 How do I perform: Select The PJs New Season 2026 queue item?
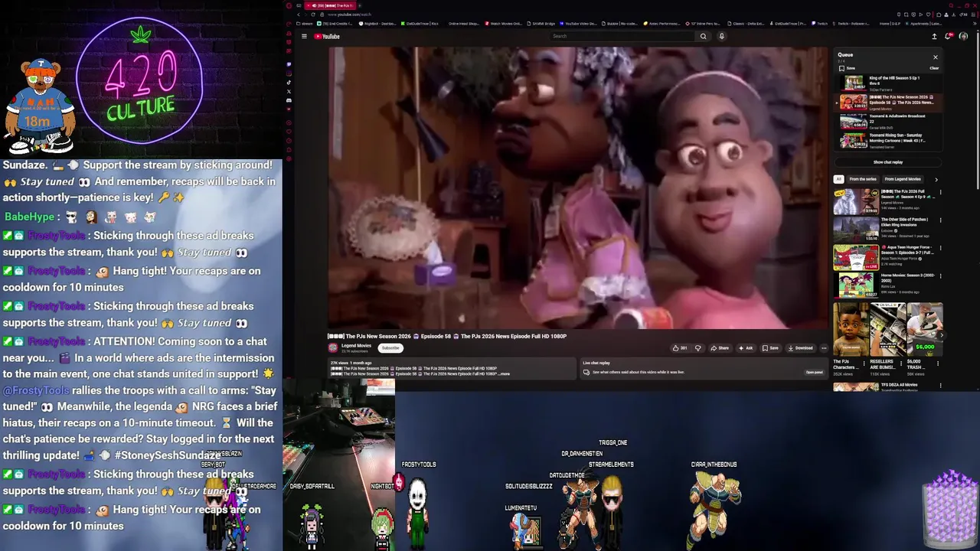pyautogui.click(x=888, y=103)
